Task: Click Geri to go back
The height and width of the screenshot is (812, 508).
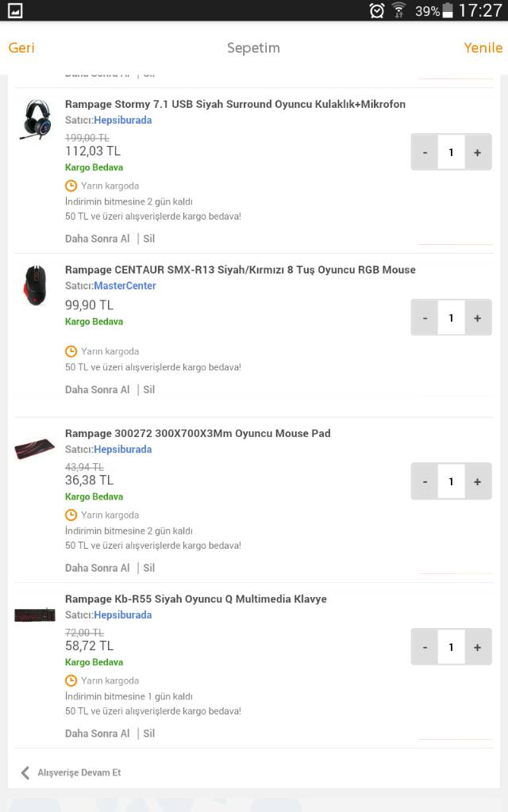Action: [x=21, y=48]
